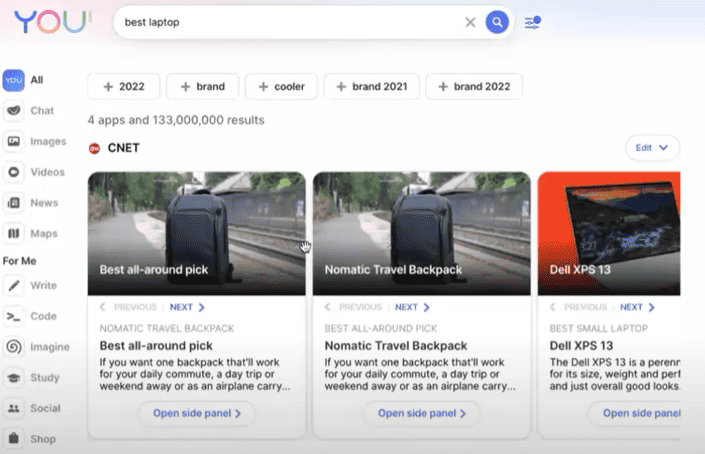Click the CNET source icon
The image size is (705, 454).
pos(94,148)
